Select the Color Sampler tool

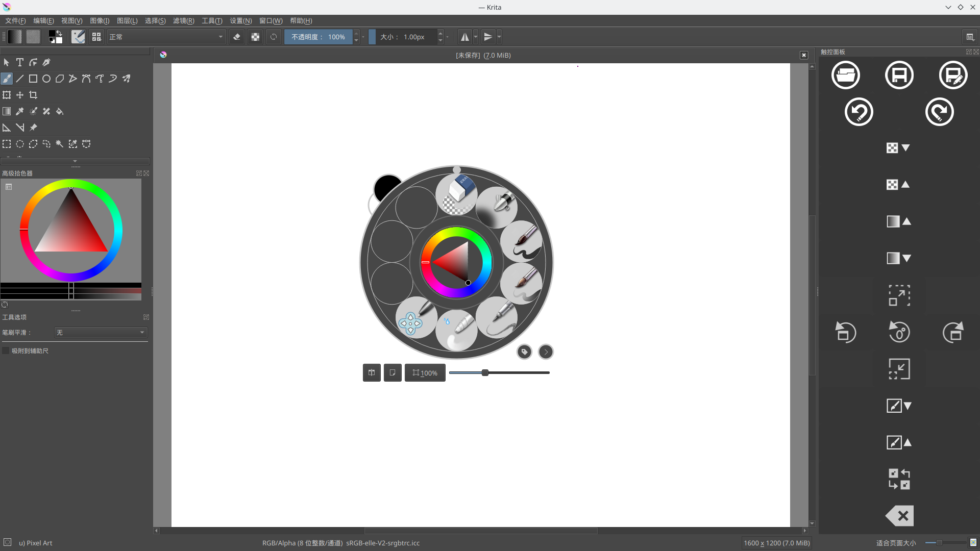coord(19,111)
